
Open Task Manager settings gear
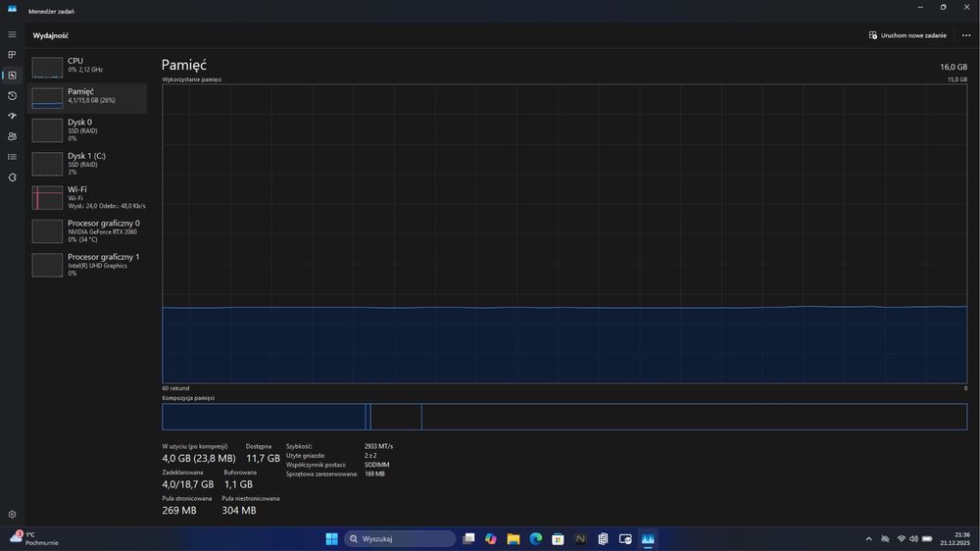pos(12,515)
